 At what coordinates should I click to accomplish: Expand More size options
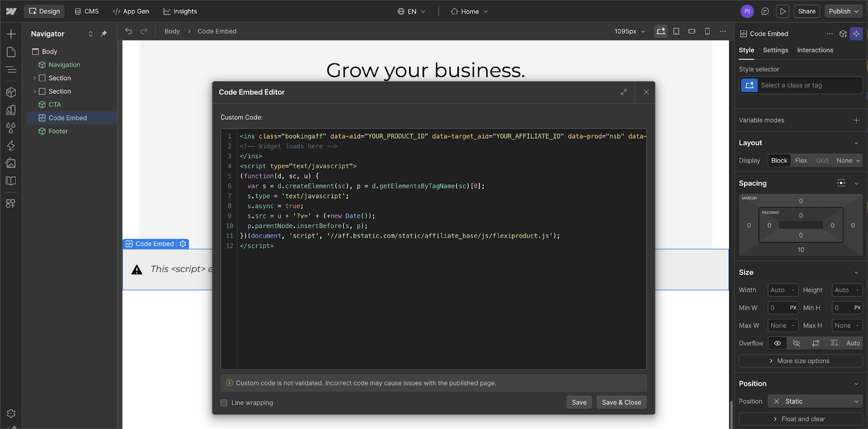(x=801, y=361)
